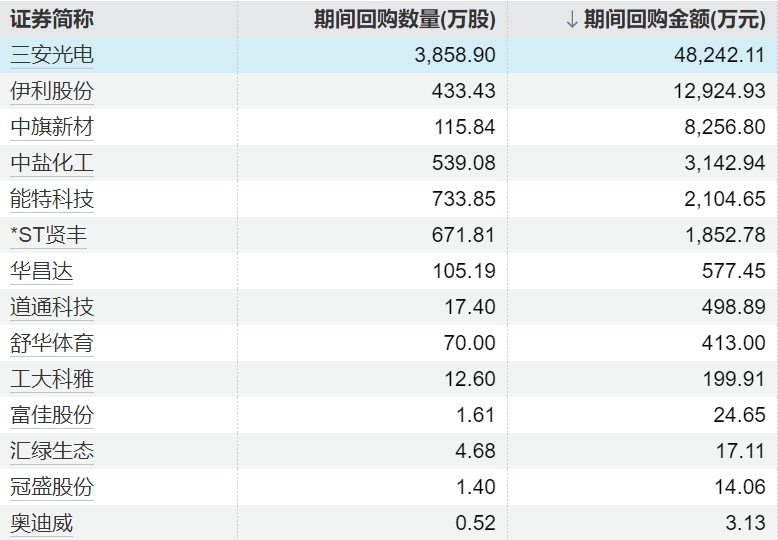Click the 证券简称 column header
Screen dimensions: 778x540
(x=52, y=19)
